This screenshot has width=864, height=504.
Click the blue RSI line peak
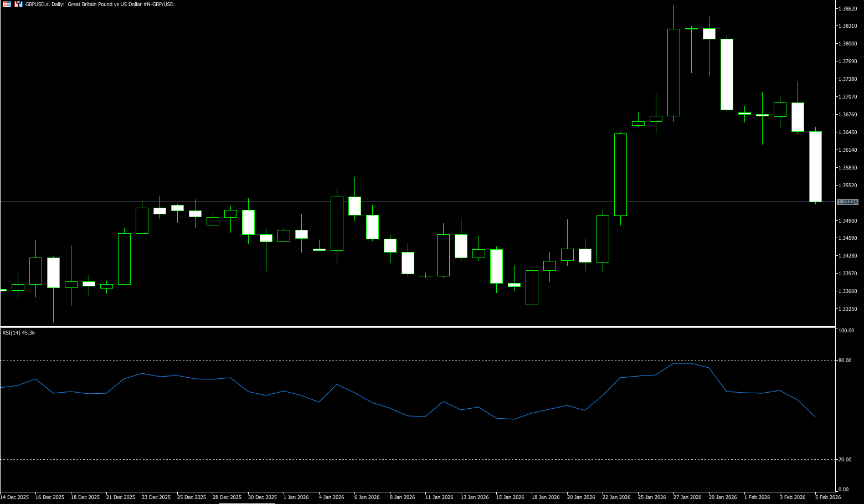point(682,363)
